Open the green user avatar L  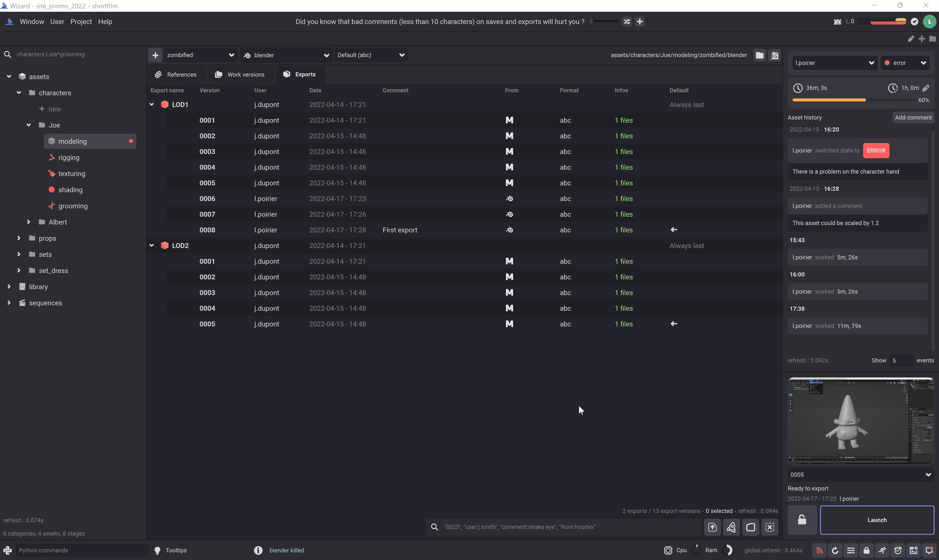tap(929, 22)
